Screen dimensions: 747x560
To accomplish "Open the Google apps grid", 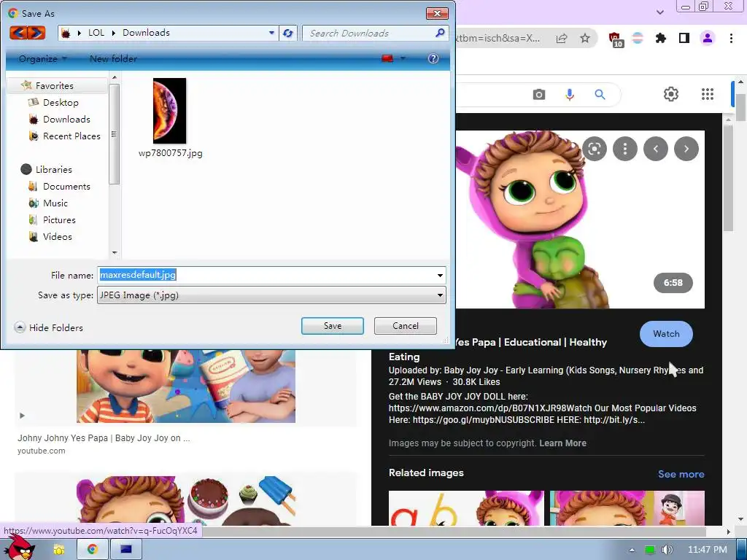I will [x=708, y=94].
